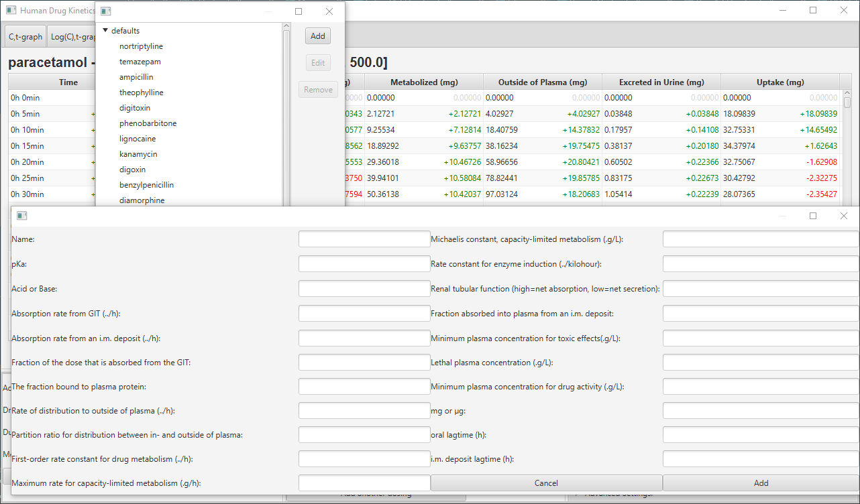Close the drug list window
The height and width of the screenshot is (504, 860).
point(329,11)
